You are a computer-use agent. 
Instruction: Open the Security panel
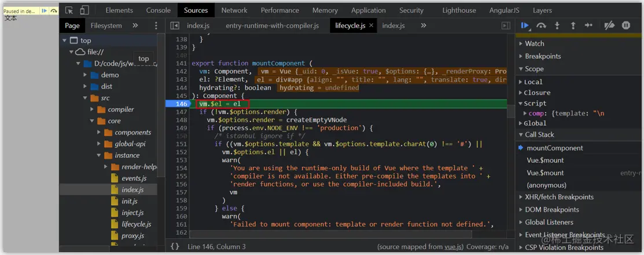412,10
